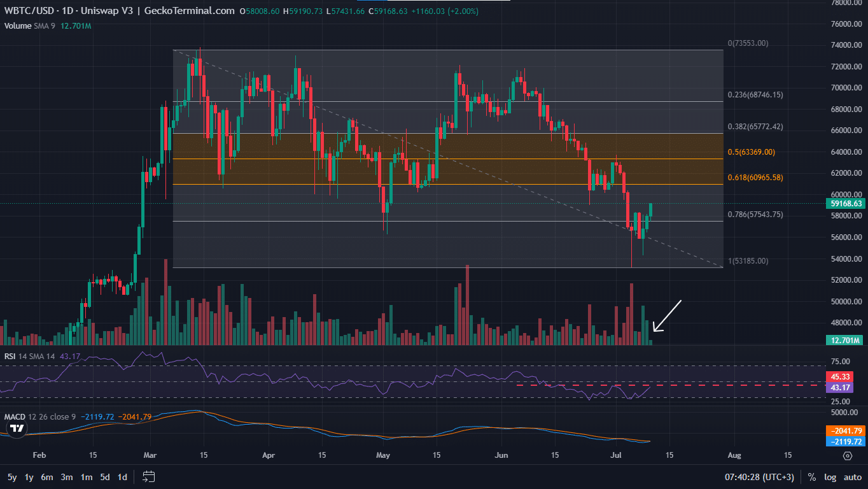The width and height of the screenshot is (868, 489).
Task: Click blue MACD label −2119.72
Action: [845, 441]
